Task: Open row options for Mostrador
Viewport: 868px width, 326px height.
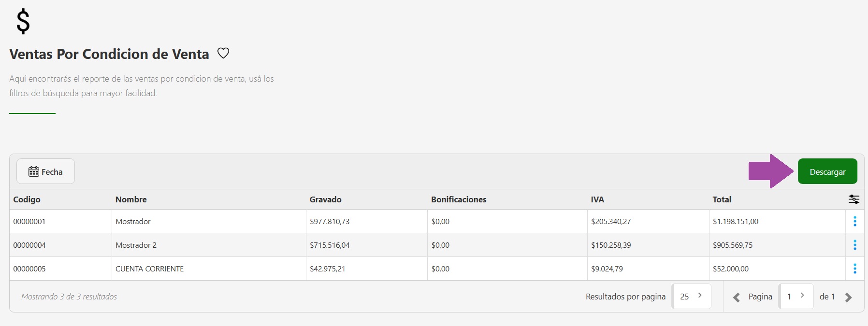Action: click(854, 221)
